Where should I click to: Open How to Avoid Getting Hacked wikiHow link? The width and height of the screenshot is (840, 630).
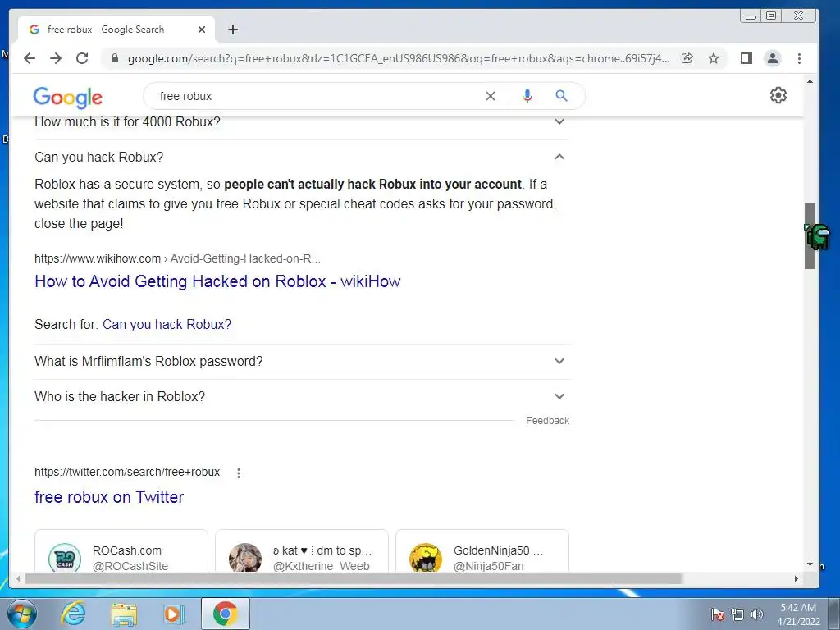point(217,281)
